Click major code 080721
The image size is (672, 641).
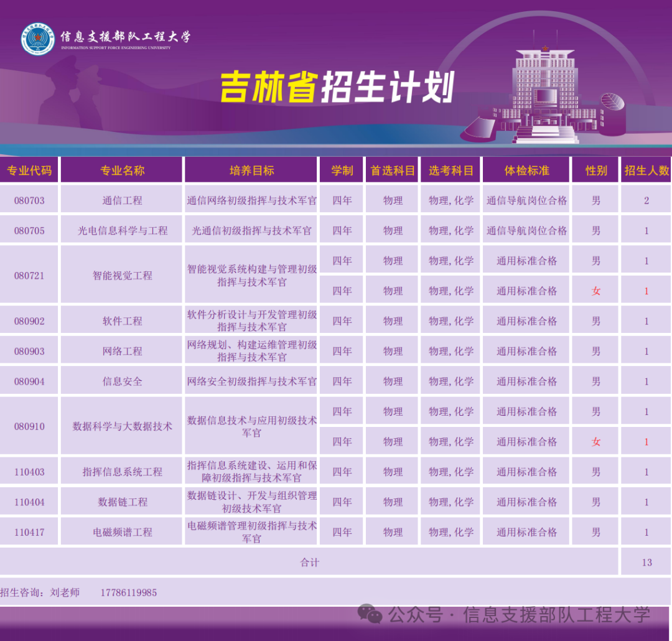point(29,276)
